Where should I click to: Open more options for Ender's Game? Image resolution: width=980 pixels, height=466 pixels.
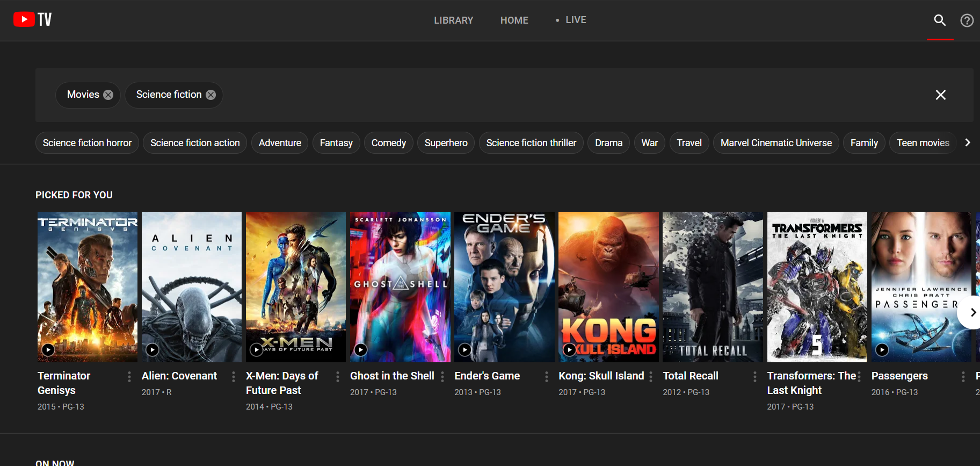click(x=547, y=376)
